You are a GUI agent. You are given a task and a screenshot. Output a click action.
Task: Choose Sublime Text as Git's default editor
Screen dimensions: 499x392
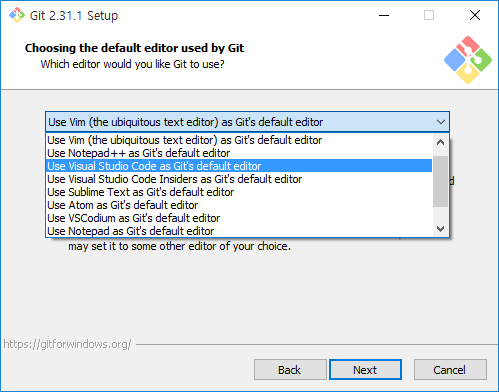pyautogui.click(x=239, y=192)
